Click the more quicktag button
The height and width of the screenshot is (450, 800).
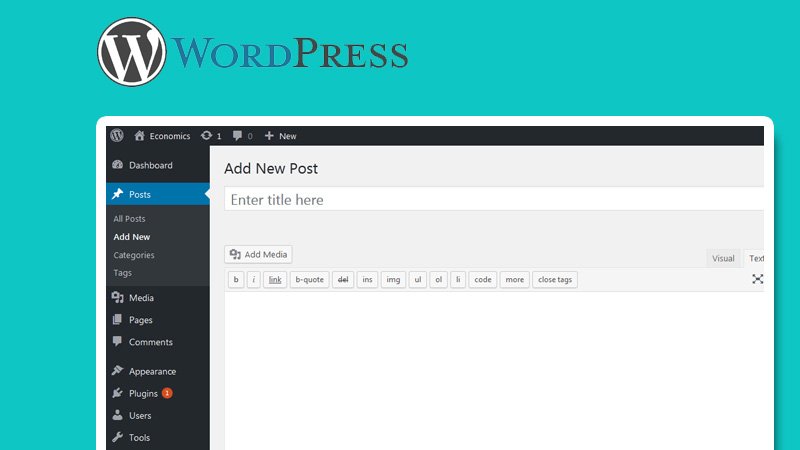pyautogui.click(x=515, y=280)
